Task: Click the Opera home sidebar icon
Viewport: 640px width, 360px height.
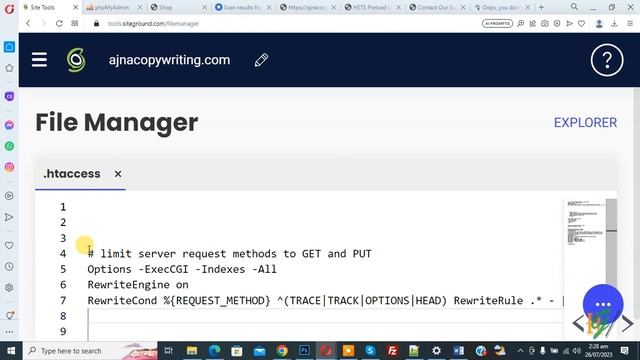Action: 9,47
